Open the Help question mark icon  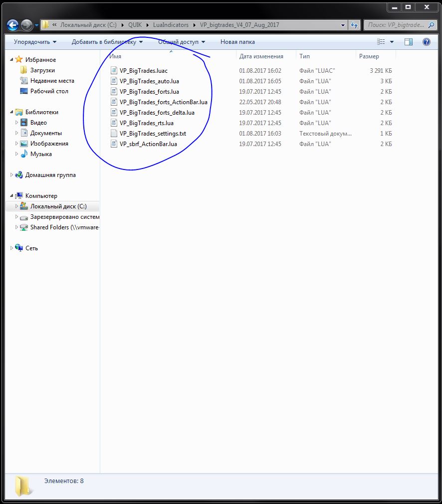426,42
